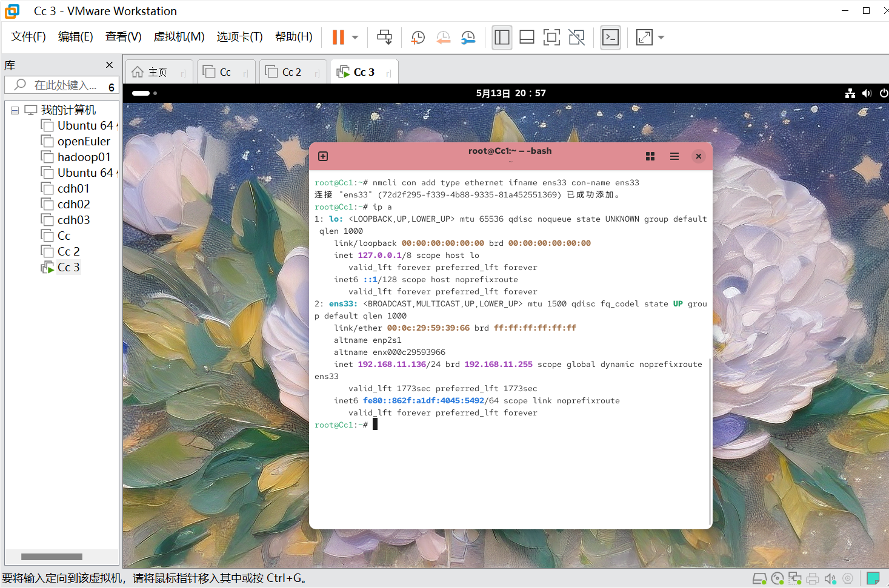Close the Cc 3 tab
This screenshot has height=588, width=889.
(388, 73)
